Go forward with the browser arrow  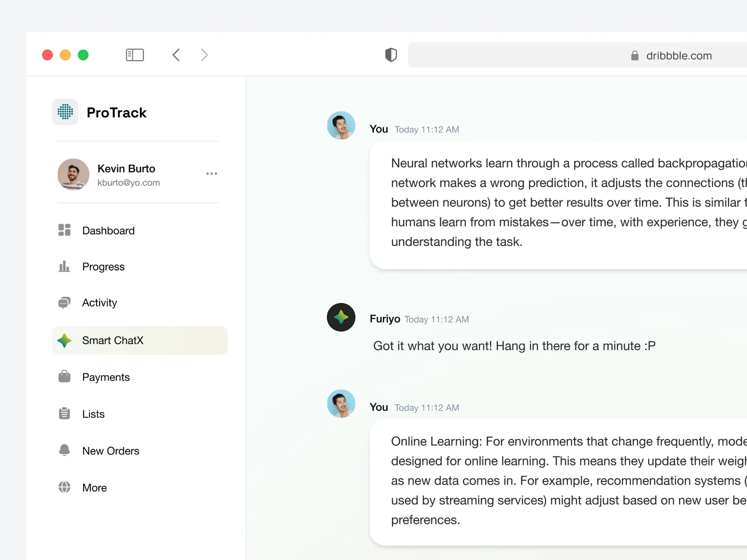click(x=204, y=55)
